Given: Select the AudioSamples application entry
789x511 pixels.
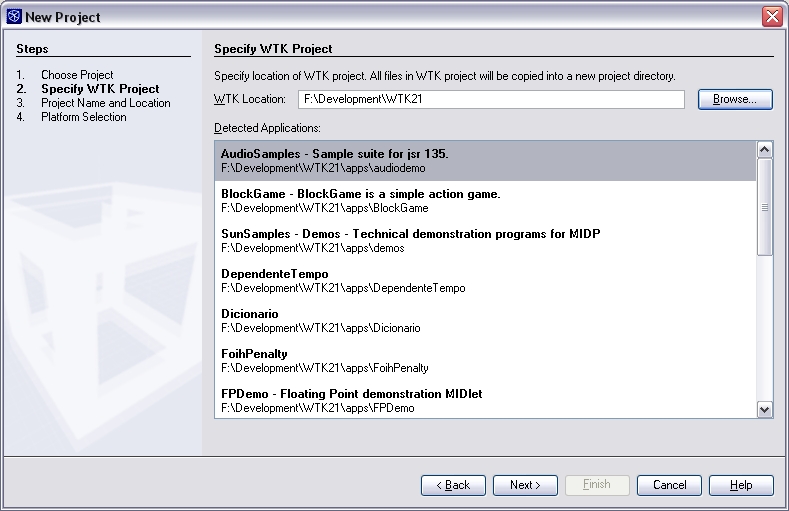Looking at the screenshot, I should click(x=485, y=161).
